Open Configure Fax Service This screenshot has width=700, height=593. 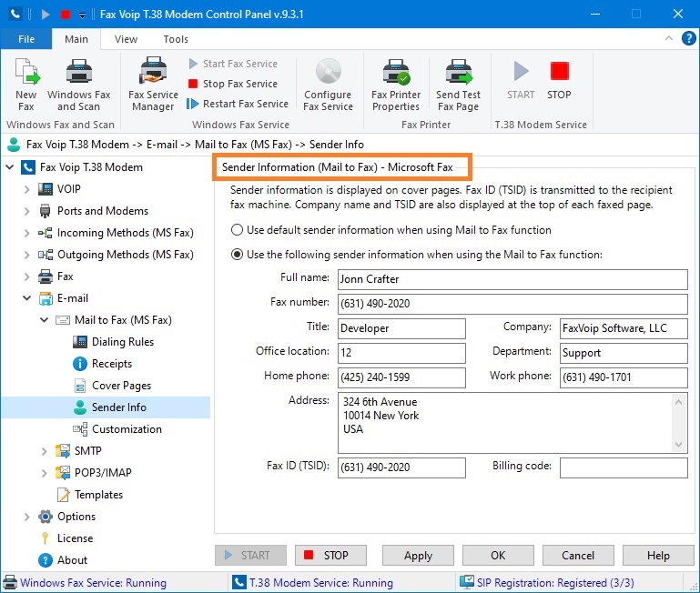[x=328, y=85]
